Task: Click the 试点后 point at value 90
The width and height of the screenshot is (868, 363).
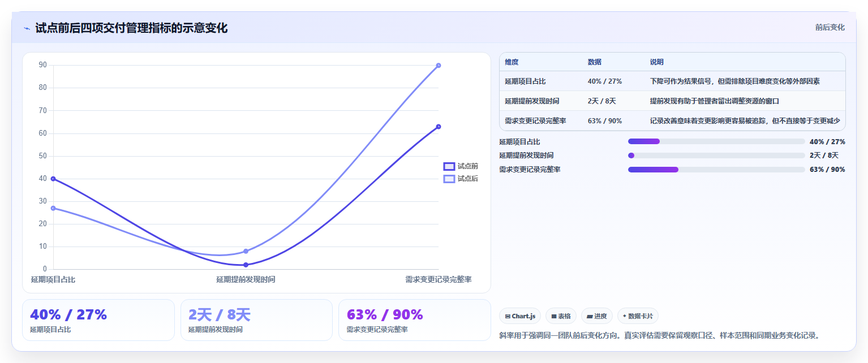Action: click(x=439, y=66)
